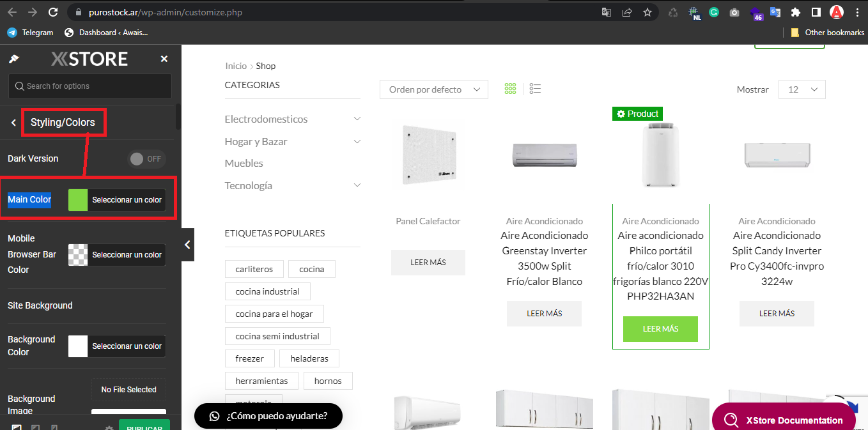The width and height of the screenshot is (868, 430).
Task: Switch to list view layout
Action: coord(536,89)
